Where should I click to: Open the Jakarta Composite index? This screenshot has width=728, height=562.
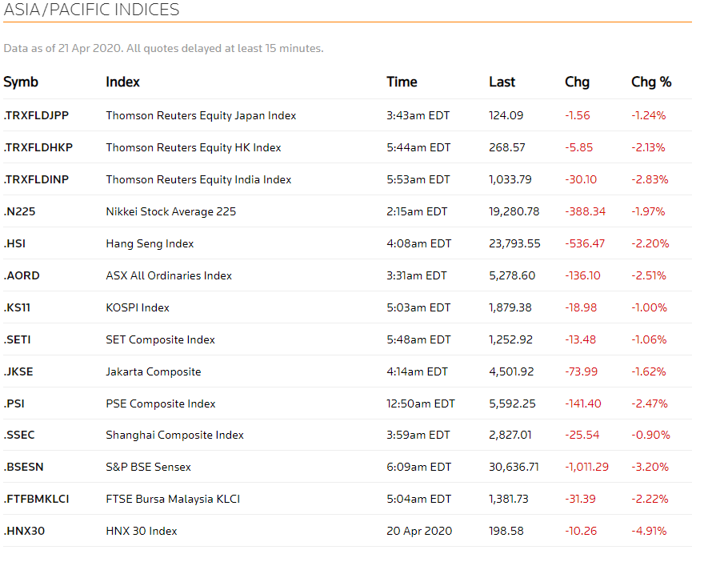154,371
